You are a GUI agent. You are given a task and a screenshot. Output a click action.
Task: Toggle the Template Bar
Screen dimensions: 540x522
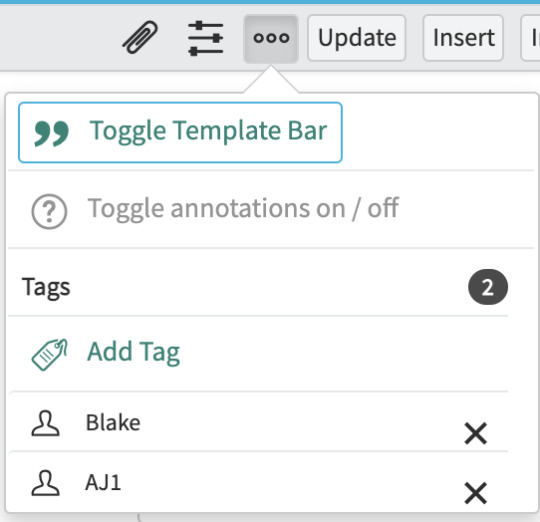point(180,132)
